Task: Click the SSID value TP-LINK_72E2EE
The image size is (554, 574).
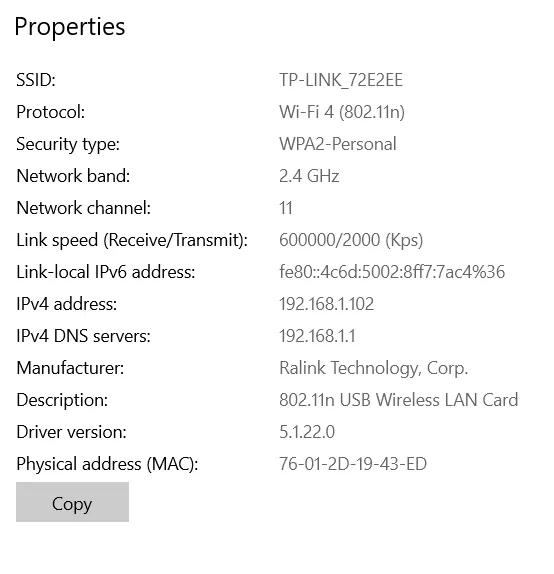Action: 341,80
